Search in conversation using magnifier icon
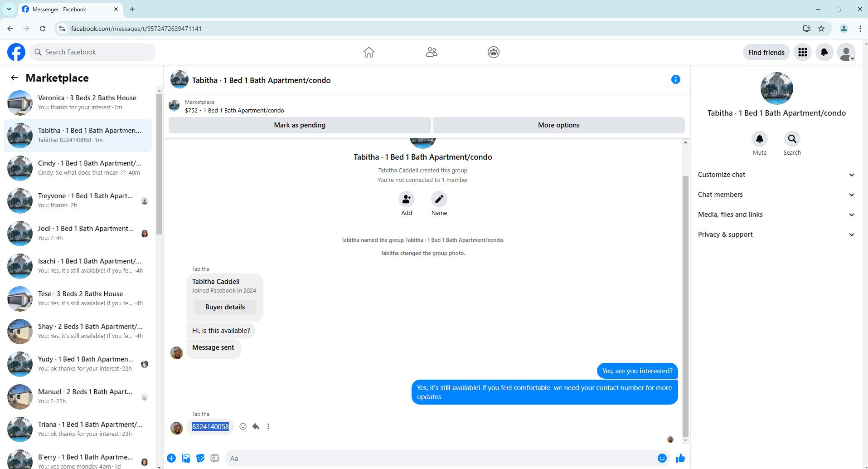Viewport: 868px width, 469px height. click(x=792, y=139)
